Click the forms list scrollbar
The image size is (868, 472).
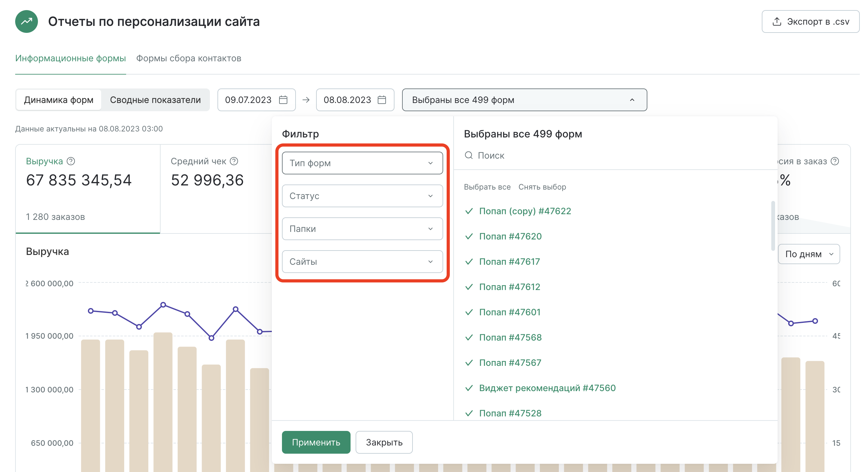tap(773, 226)
